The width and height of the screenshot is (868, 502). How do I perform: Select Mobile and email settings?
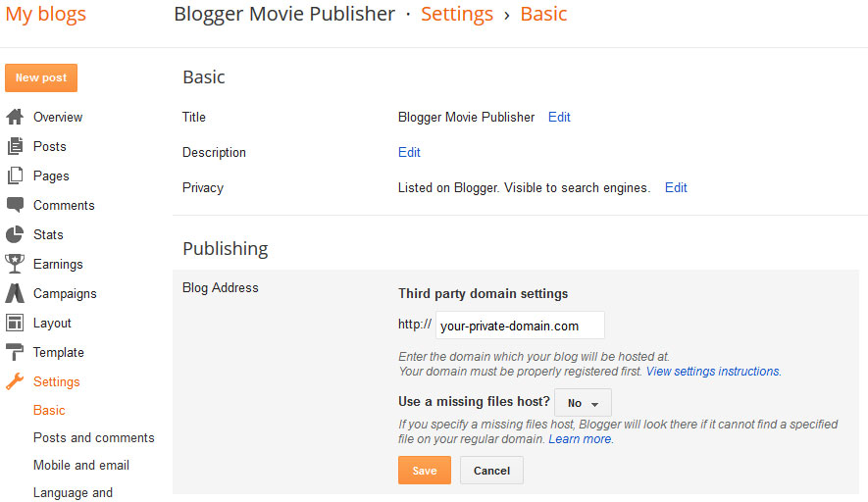[x=81, y=466]
